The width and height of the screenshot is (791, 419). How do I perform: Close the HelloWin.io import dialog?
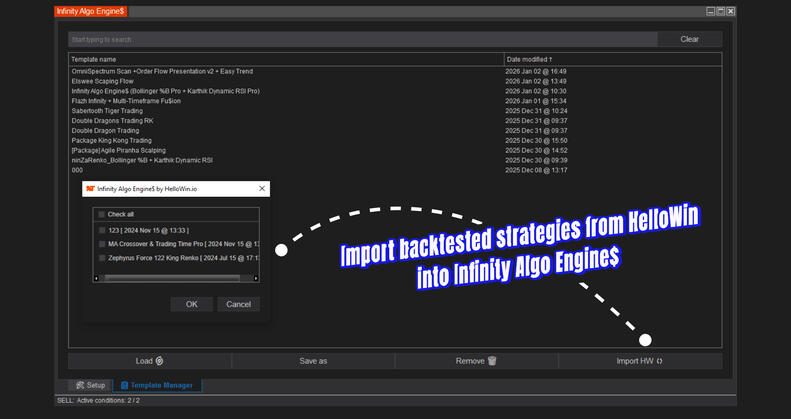click(262, 188)
